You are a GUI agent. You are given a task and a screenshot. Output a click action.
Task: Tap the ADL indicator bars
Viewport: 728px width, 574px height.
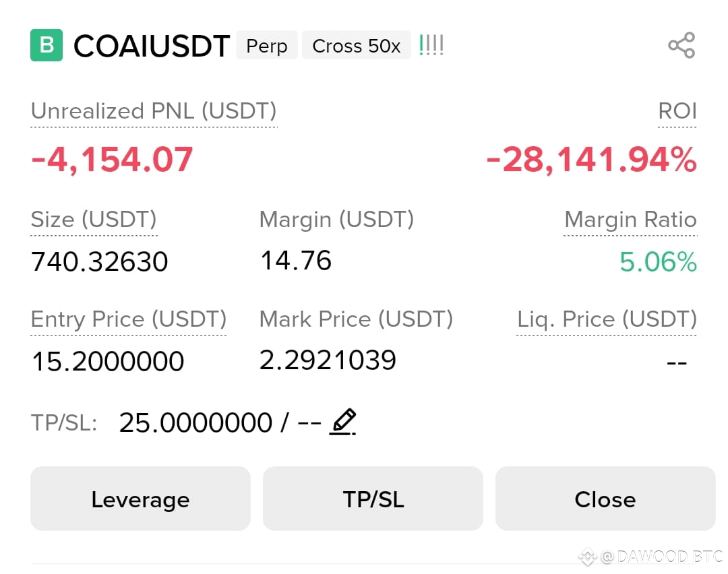431,45
